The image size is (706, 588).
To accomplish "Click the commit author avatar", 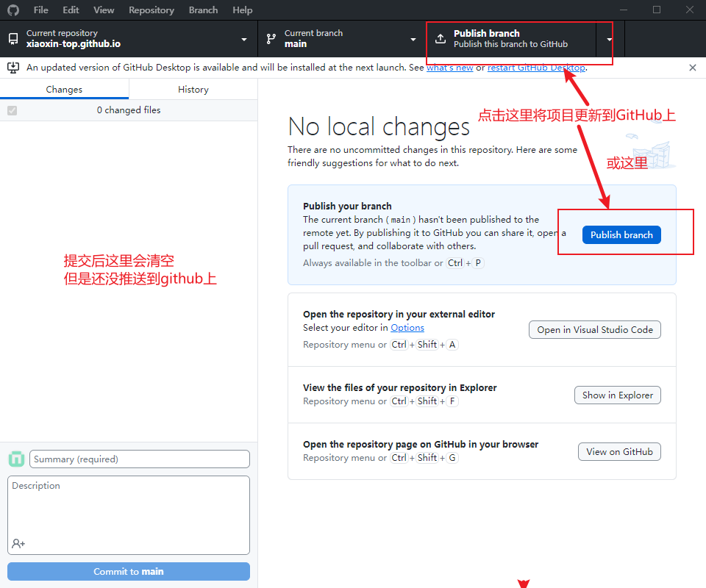I will [x=16, y=459].
